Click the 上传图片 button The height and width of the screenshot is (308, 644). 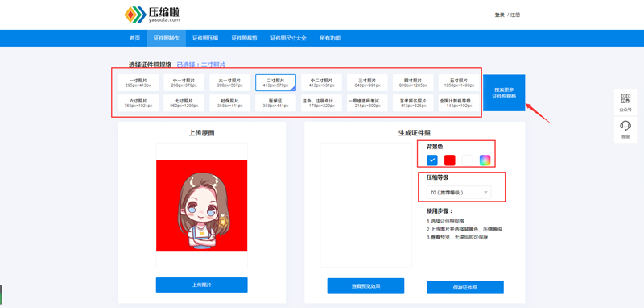(202, 285)
